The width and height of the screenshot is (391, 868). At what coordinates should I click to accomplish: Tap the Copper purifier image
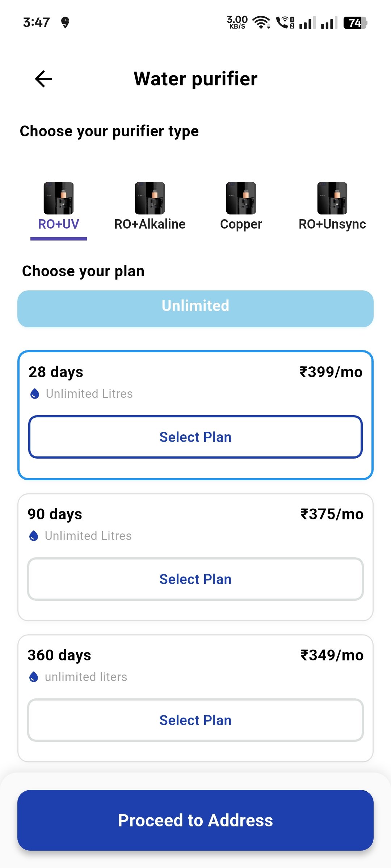tap(241, 198)
